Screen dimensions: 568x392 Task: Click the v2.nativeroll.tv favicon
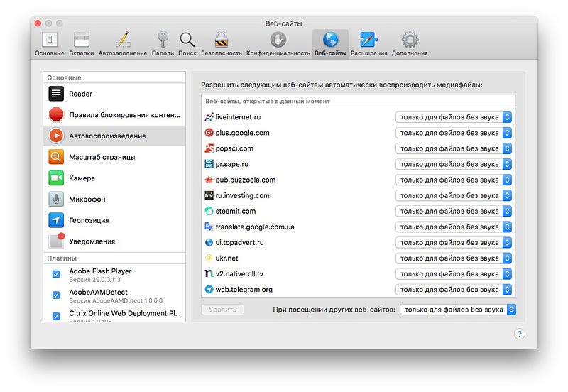pos(209,273)
